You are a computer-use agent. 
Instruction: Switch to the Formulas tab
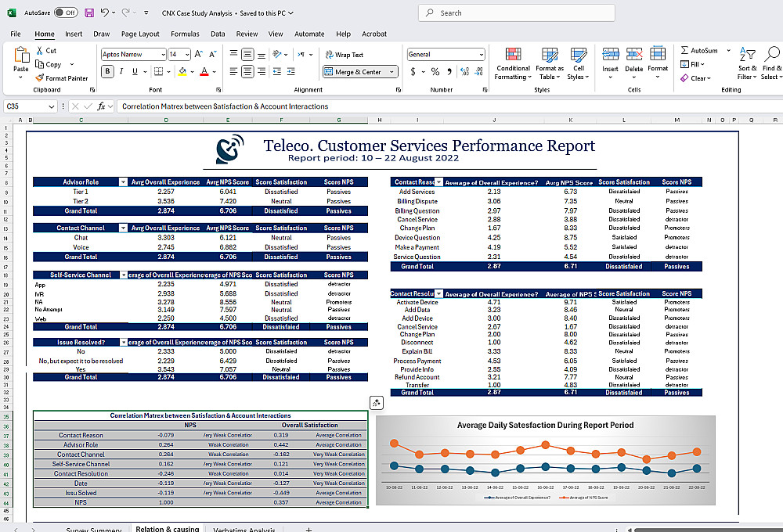tap(185, 34)
